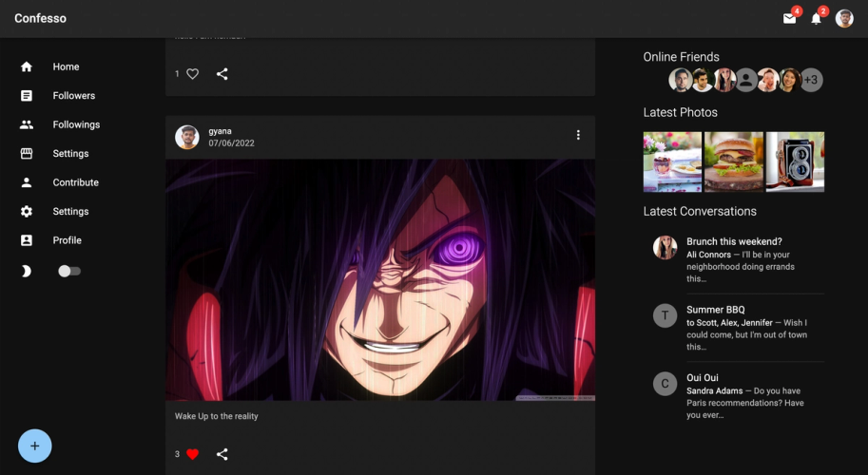Open the Oui Oui conversation
This screenshot has width=868, height=475.
(x=734, y=396)
